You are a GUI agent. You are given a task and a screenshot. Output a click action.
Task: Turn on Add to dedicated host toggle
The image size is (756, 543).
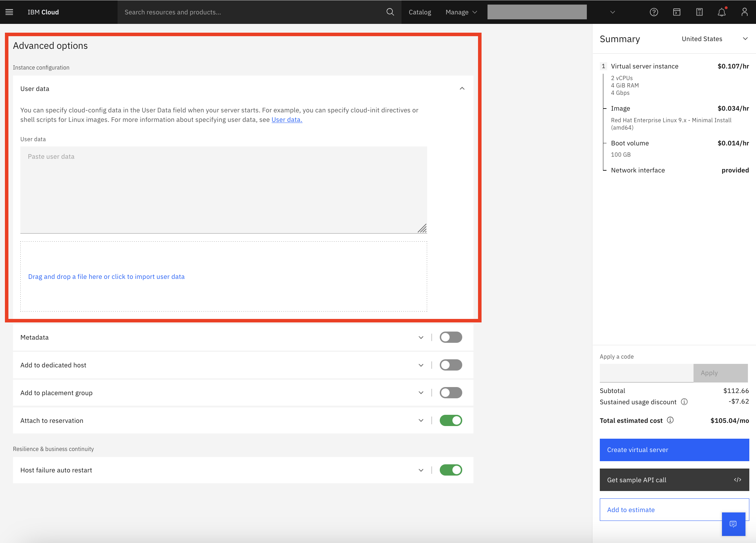pos(451,365)
